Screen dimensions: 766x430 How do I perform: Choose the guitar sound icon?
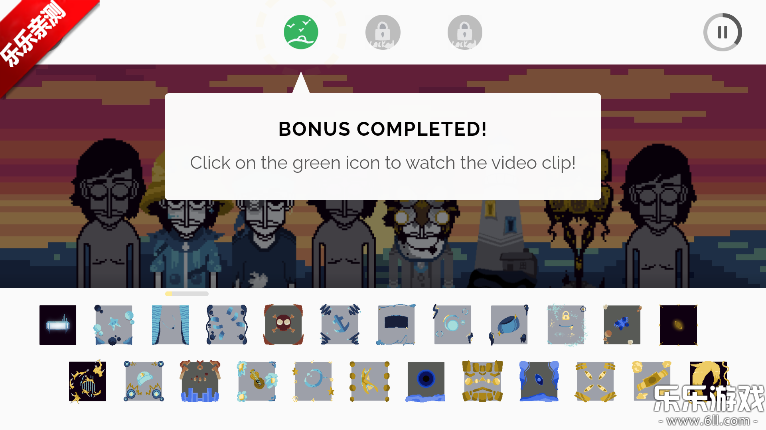(257, 381)
